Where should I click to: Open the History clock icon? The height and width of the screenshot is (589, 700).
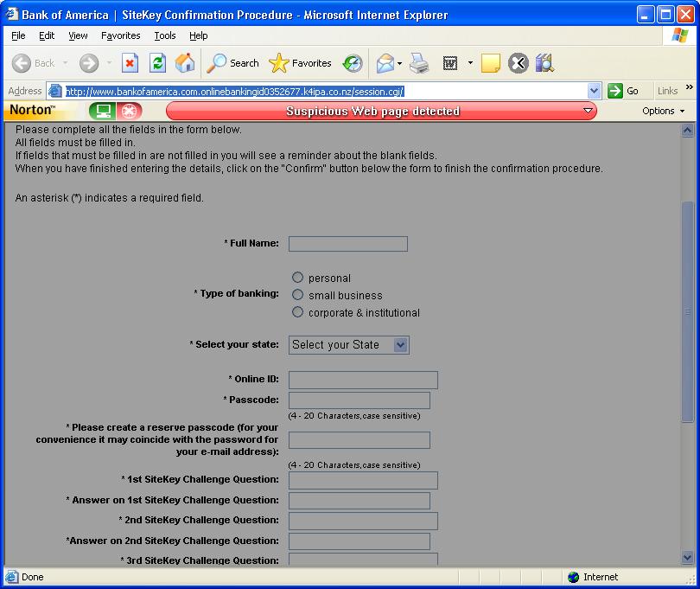[353, 63]
